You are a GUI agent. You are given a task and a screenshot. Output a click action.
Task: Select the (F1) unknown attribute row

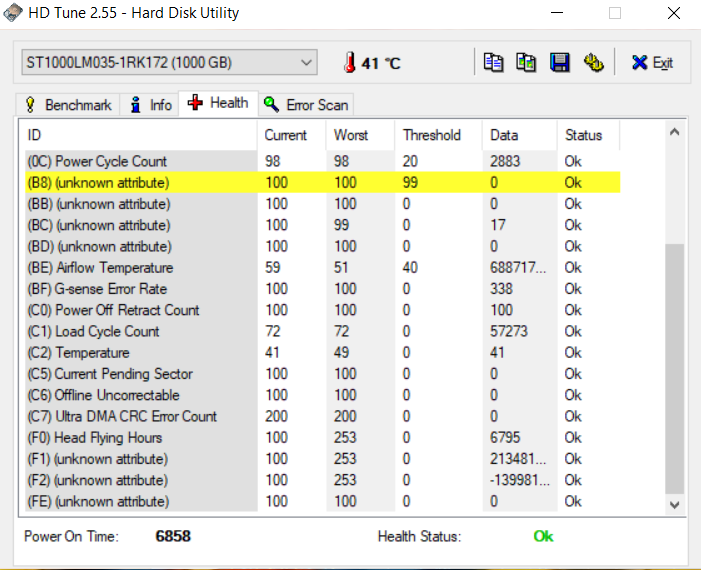(322, 459)
